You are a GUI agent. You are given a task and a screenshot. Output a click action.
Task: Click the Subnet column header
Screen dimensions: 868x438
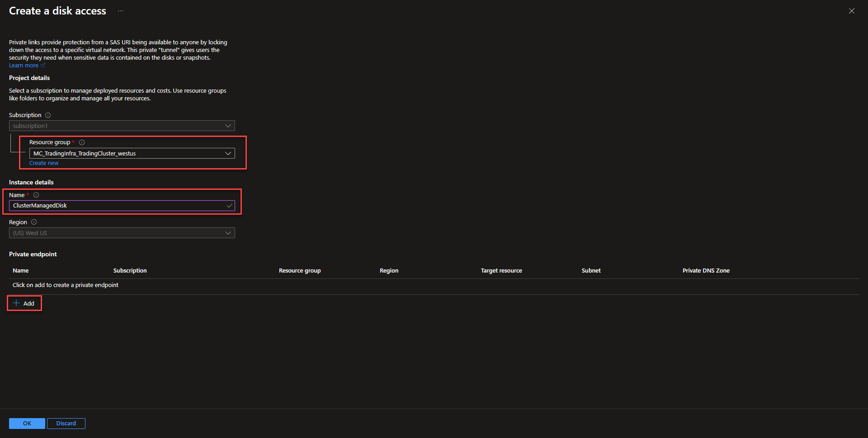tap(591, 271)
